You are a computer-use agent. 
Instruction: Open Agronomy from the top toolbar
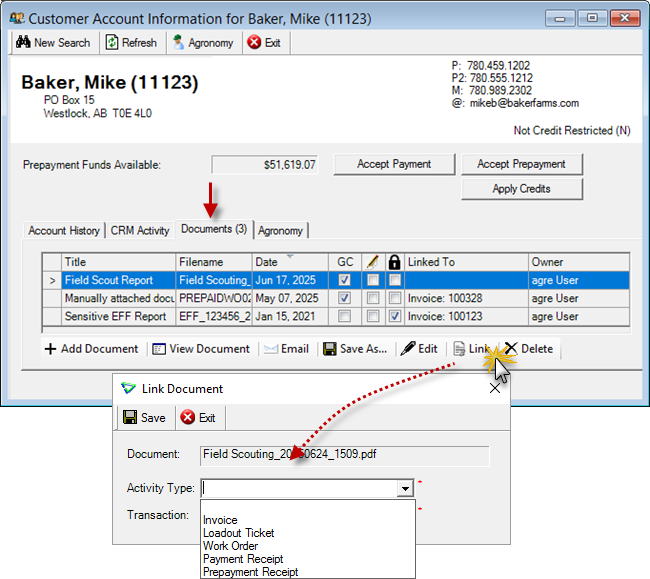tap(204, 42)
